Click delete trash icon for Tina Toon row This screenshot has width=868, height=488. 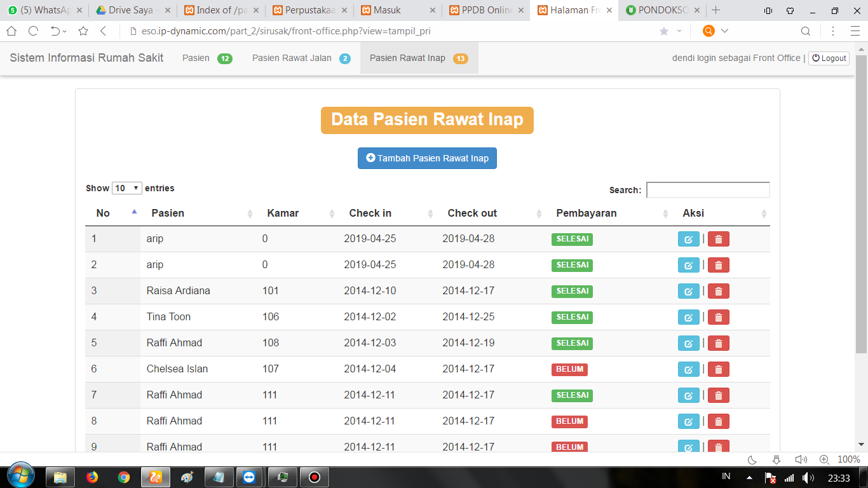point(718,317)
